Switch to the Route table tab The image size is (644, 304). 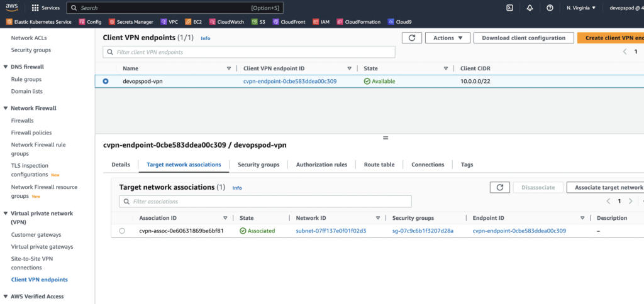click(379, 165)
